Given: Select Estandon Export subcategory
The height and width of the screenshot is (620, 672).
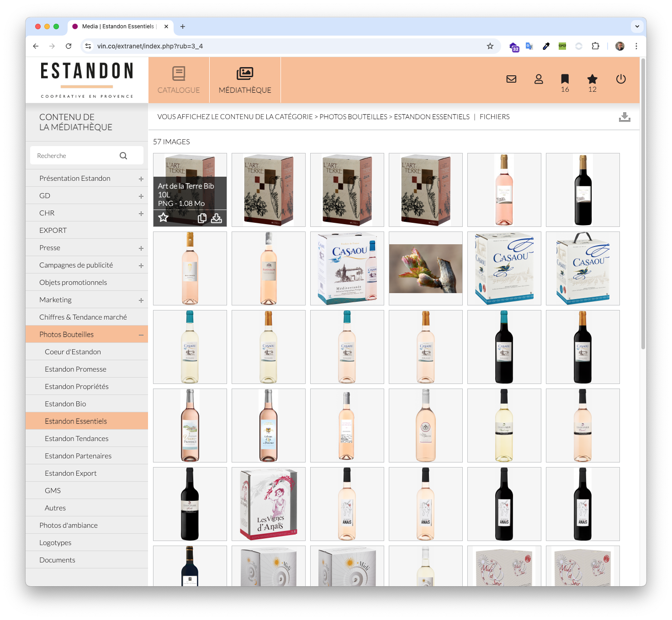Looking at the screenshot, I should click(x=87, y=473).
